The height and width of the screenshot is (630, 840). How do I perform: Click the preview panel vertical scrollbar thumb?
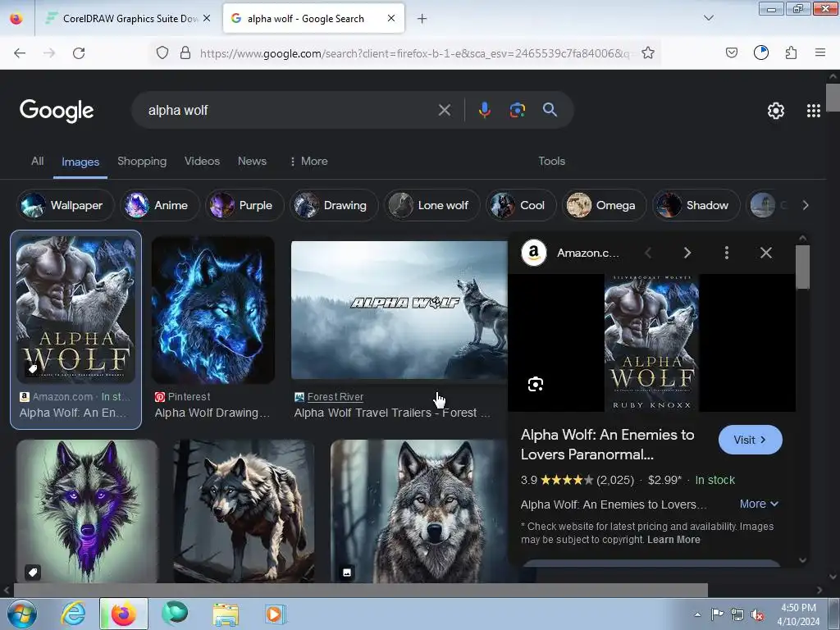[x=802, y=267]
